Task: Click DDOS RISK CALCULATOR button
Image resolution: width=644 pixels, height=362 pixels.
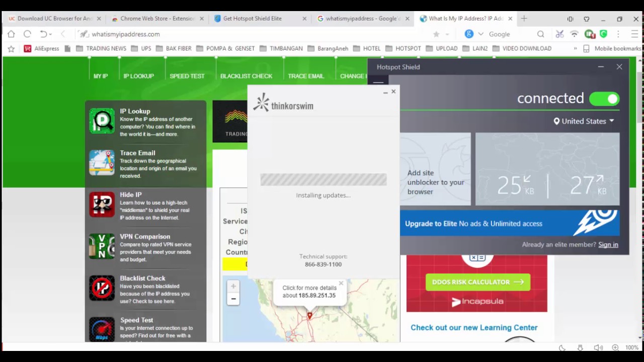Action: pos(477,282)
